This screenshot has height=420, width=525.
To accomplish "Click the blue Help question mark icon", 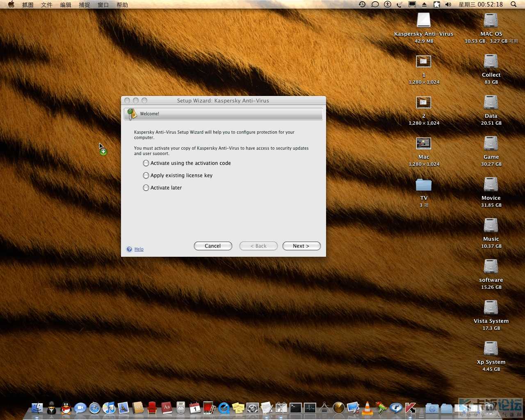I will click(129, 249).
